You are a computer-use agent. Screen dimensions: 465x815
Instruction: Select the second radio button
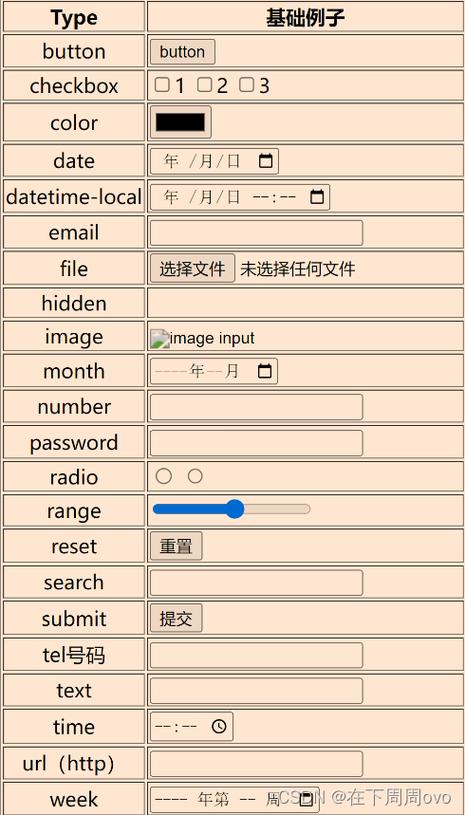[x=195, y=476]
